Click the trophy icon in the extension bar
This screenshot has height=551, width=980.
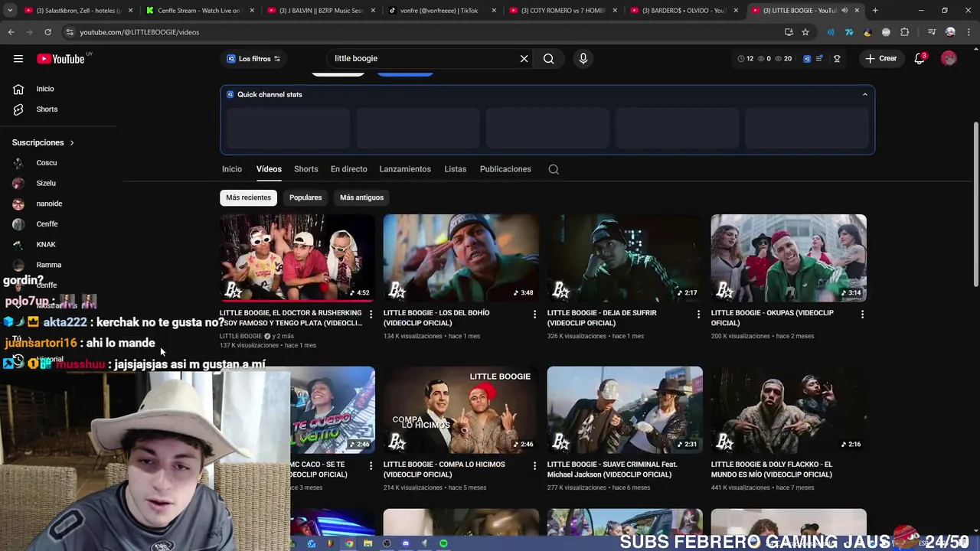837,59
